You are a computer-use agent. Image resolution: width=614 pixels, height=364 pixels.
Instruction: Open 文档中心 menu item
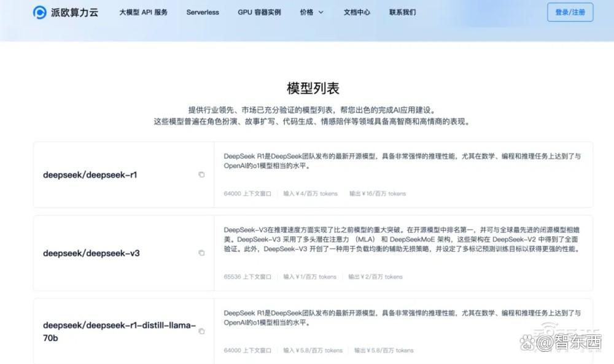pos(357,12)
